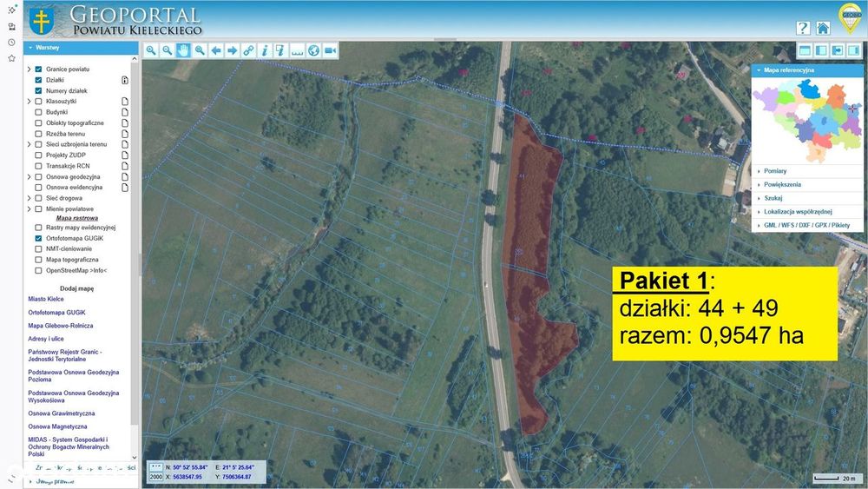Viewport: 868px width, 489px height.
Task: Click the home icon in header
Action: click(x=823, y=28)
